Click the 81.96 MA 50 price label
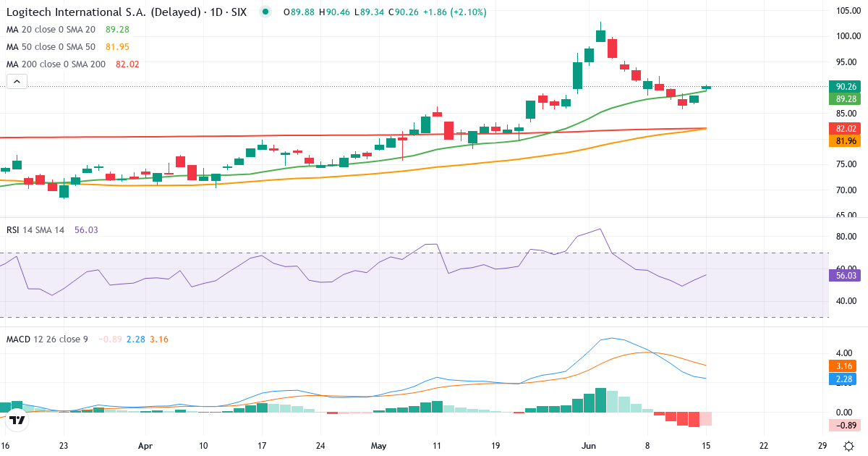868x456 pixels. [844, 141]
